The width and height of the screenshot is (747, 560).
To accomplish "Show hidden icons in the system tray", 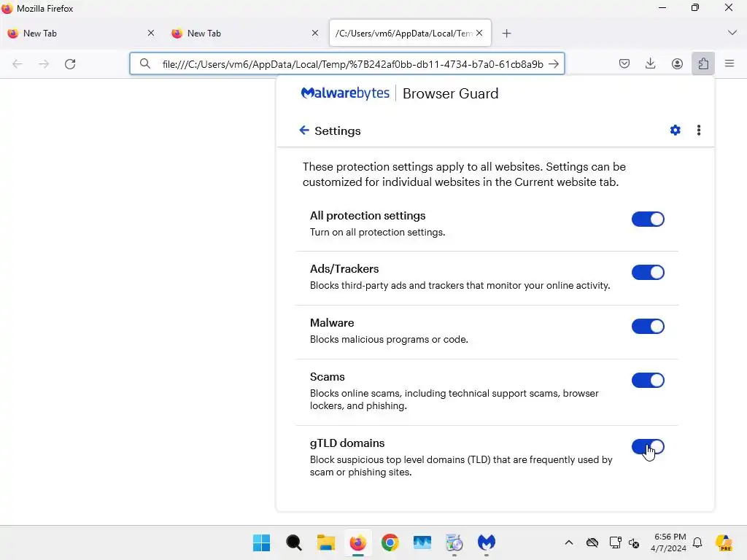I will click(569, 542).
